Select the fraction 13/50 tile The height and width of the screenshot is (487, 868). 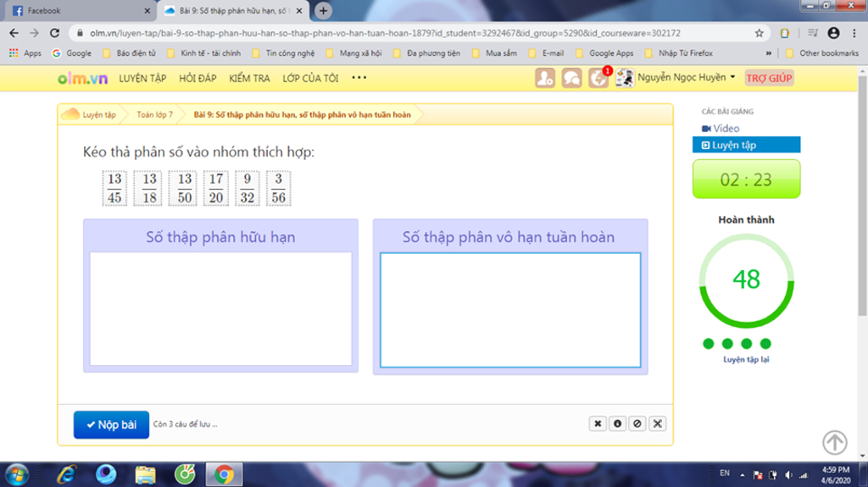[x=183, y=188]
